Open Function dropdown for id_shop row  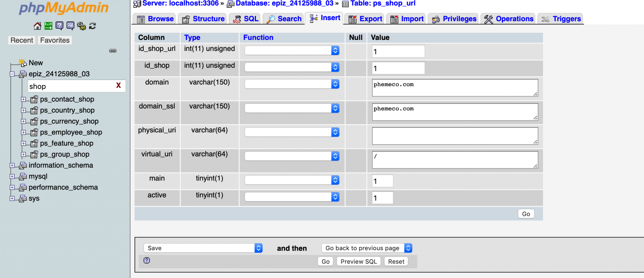pos(292,67)
